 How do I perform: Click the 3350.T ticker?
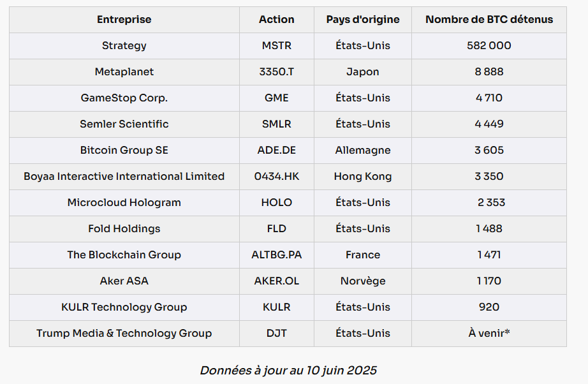point(276,71)
